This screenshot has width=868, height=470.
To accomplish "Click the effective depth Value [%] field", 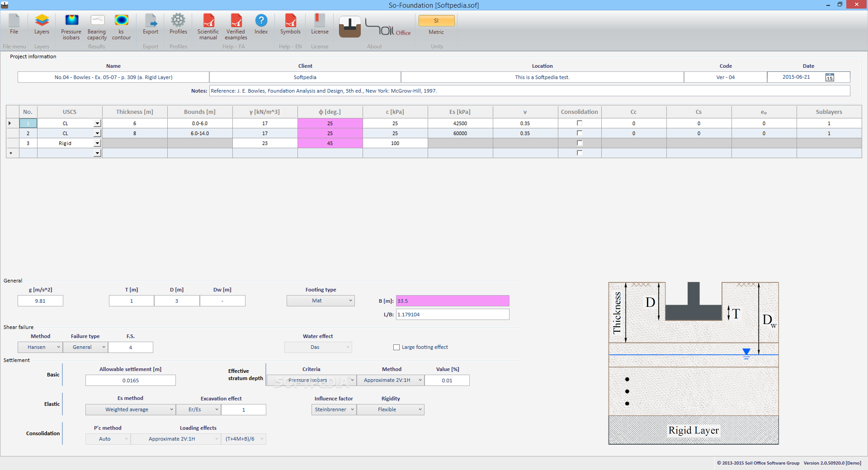I will tap(447, 381).
